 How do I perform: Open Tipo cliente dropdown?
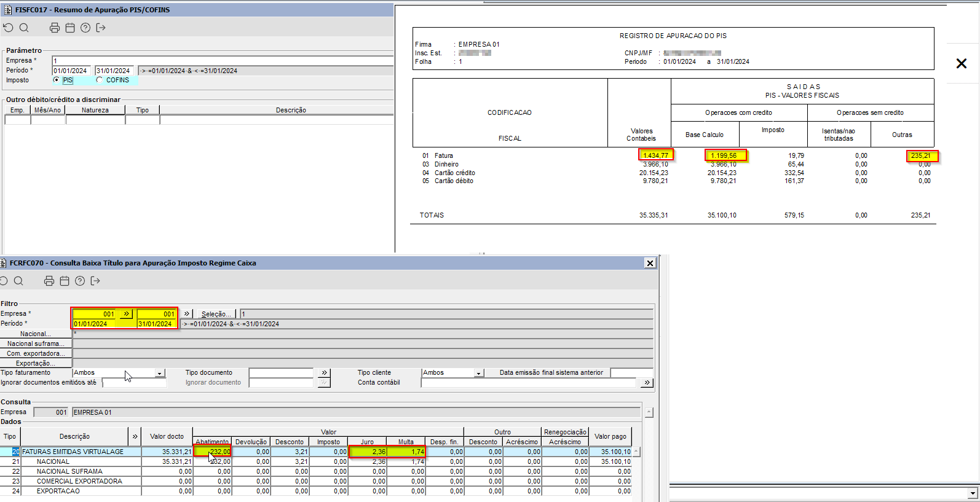coord(478,373)
